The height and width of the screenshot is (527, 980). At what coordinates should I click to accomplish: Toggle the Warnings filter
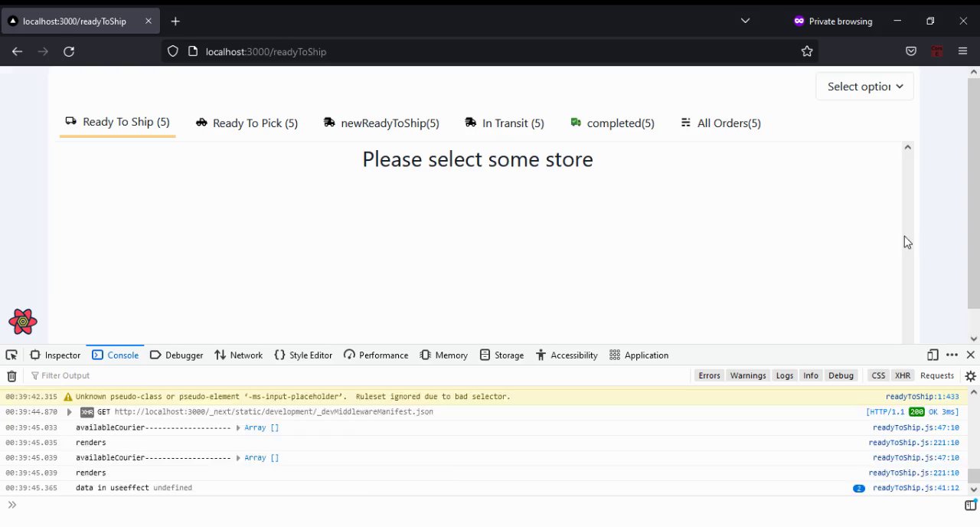(x=747, y=375)
